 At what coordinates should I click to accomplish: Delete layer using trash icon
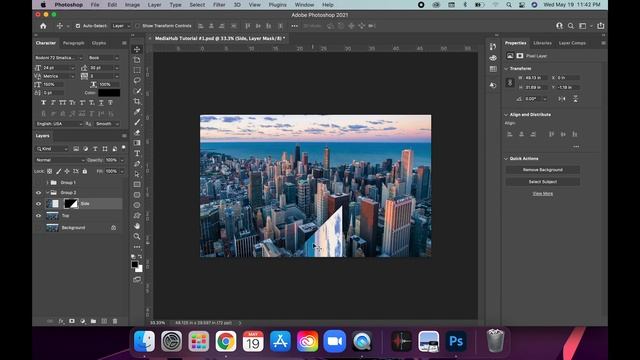click(115, 321)
